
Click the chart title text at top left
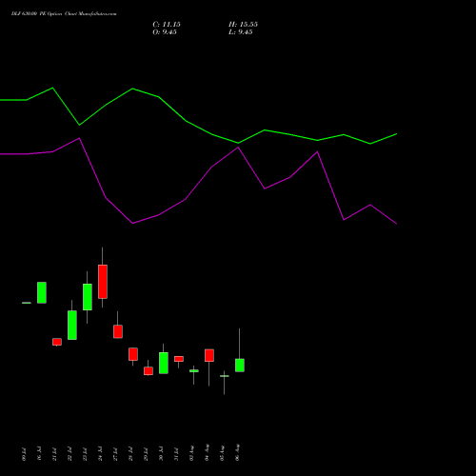click(x=64, y=14)
